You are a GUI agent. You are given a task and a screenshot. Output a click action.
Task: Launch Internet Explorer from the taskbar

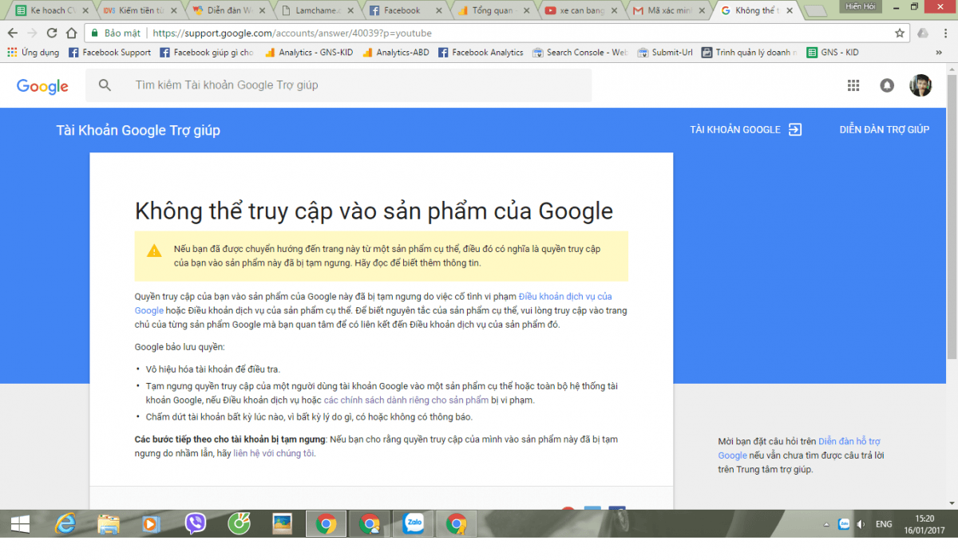65,523
